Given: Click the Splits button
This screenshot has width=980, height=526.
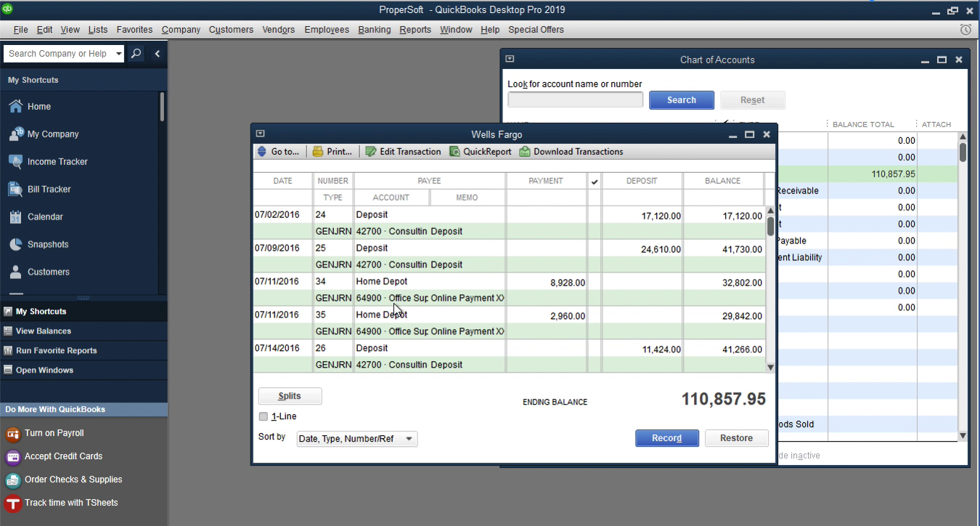Looking at the screenshot, I should tap(290, 396).
